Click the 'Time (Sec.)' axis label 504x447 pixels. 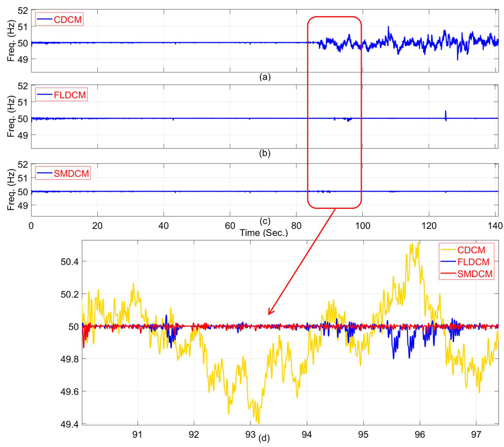[x=264, y=233]
